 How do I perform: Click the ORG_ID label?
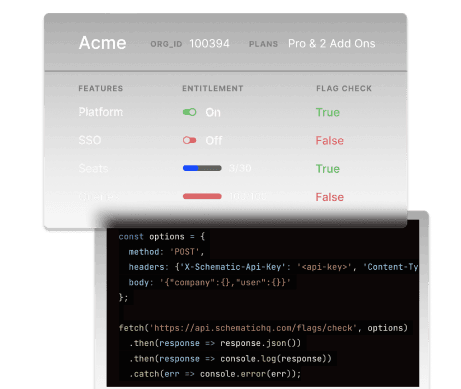click(166, 44)
